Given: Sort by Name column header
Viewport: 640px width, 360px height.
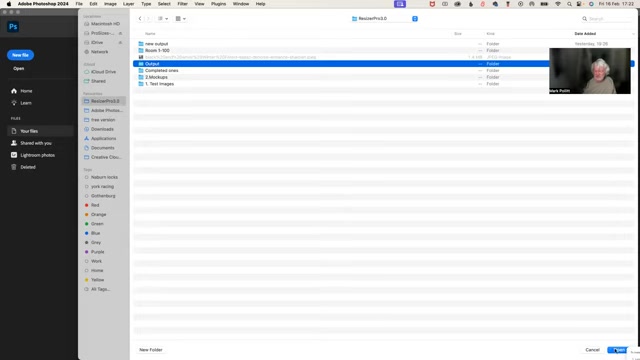Looking at the screenshot, I should coord(150,33).
